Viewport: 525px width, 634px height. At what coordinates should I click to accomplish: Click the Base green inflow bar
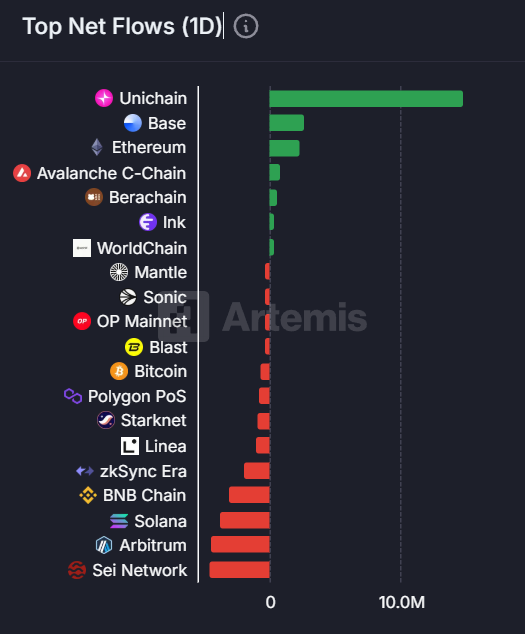click(287, 123)
